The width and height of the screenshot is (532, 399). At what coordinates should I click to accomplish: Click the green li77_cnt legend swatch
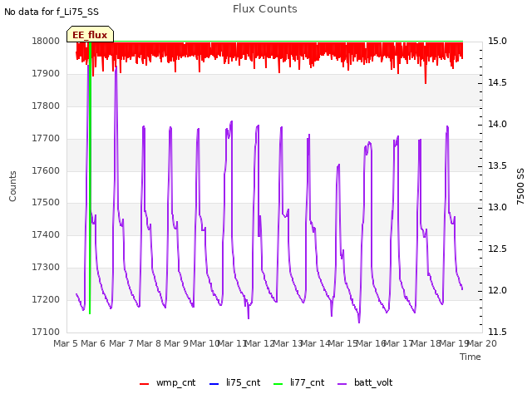click(x=278, y=384)
